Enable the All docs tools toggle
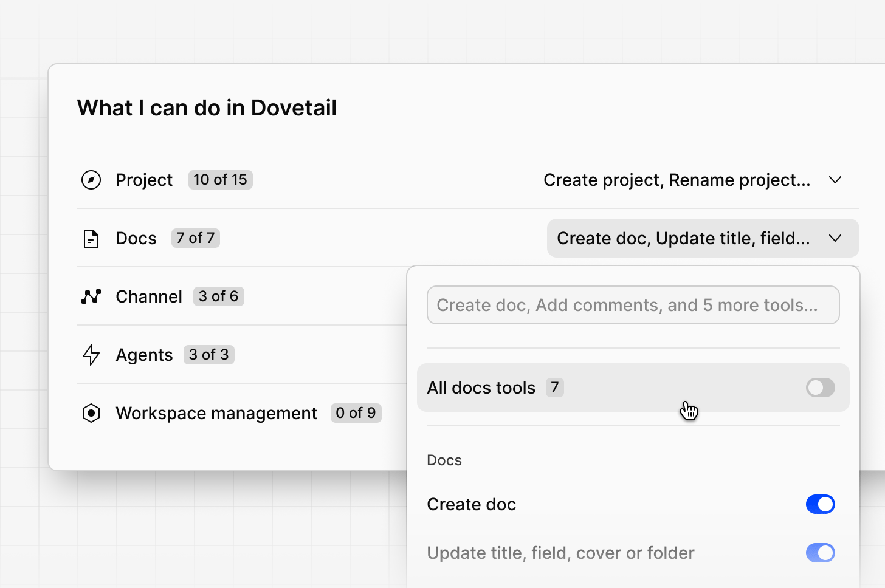Viewport: 885px width, 588px height. click(x=821, y=388)
